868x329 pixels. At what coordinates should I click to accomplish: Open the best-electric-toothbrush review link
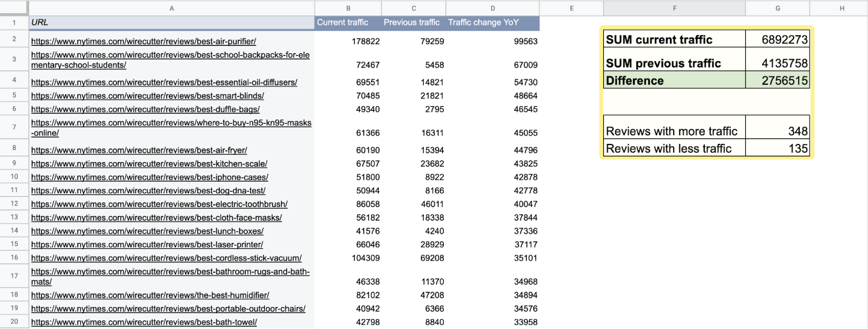click(x=159, y=205)
